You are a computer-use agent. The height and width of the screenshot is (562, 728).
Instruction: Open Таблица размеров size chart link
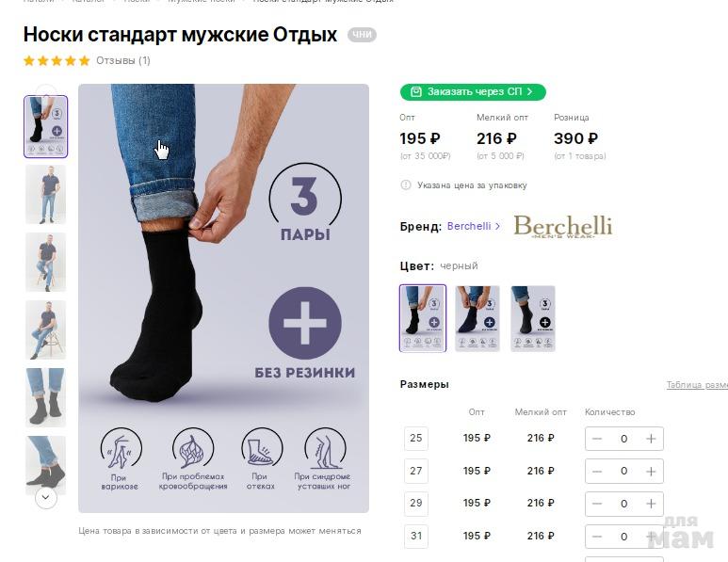(x=696, y=385)
